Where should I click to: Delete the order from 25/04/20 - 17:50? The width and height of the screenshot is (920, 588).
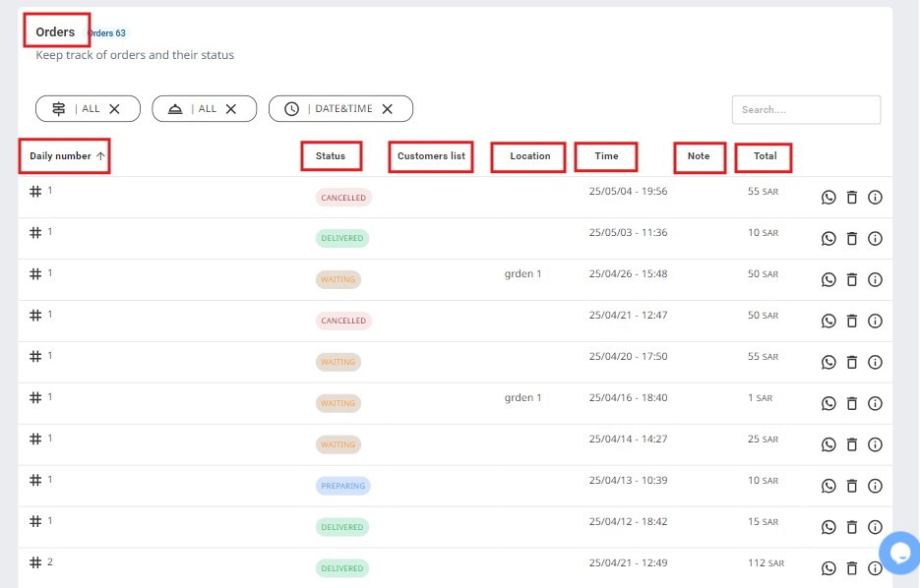(852, 363)
